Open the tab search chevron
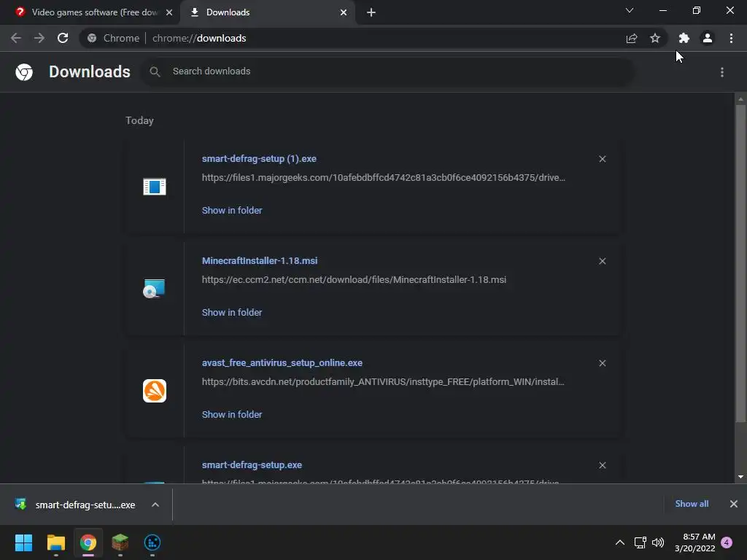The image size is (747, 560). pyautogui.click(x=630, y=10)
